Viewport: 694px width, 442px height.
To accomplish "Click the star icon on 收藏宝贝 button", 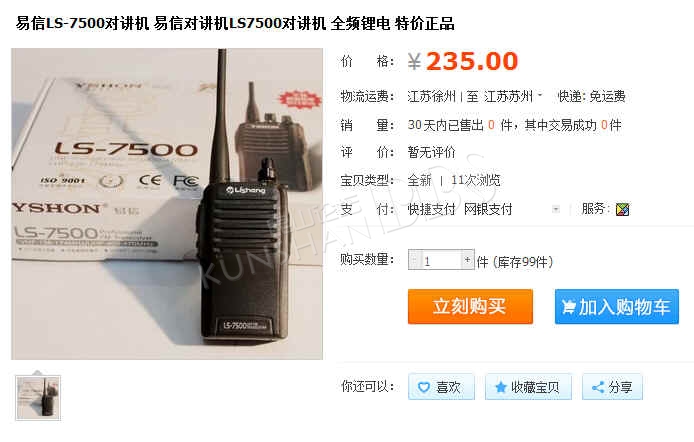I will coord(501,388).
